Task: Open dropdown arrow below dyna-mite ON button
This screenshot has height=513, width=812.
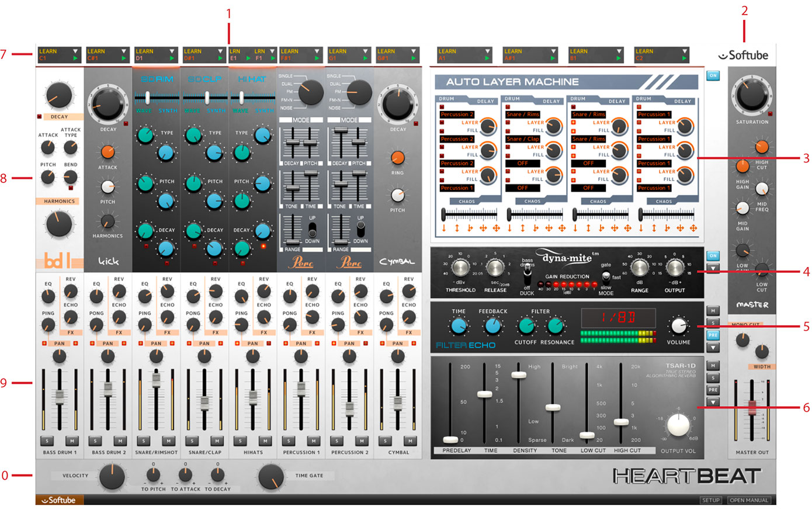Action: 713,268
